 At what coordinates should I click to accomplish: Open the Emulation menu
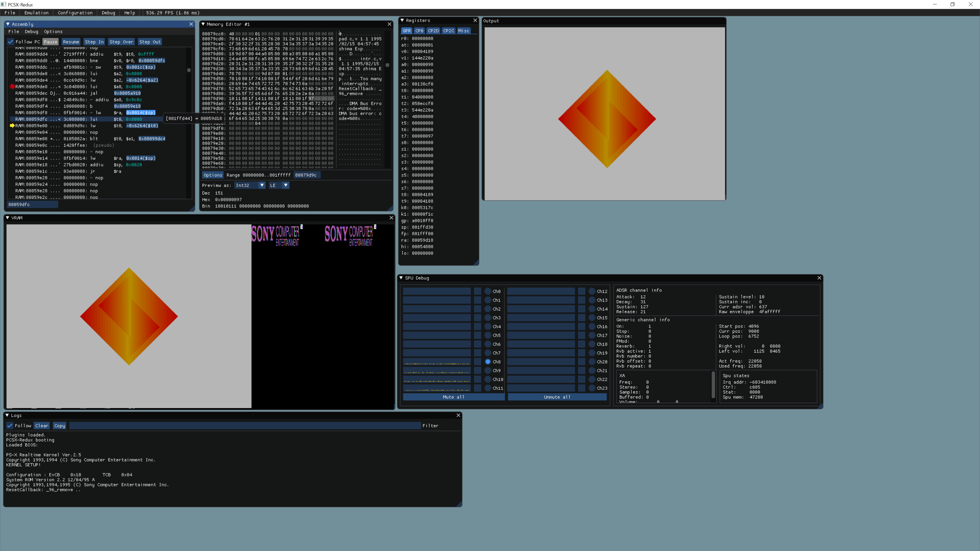click(36, 12)
